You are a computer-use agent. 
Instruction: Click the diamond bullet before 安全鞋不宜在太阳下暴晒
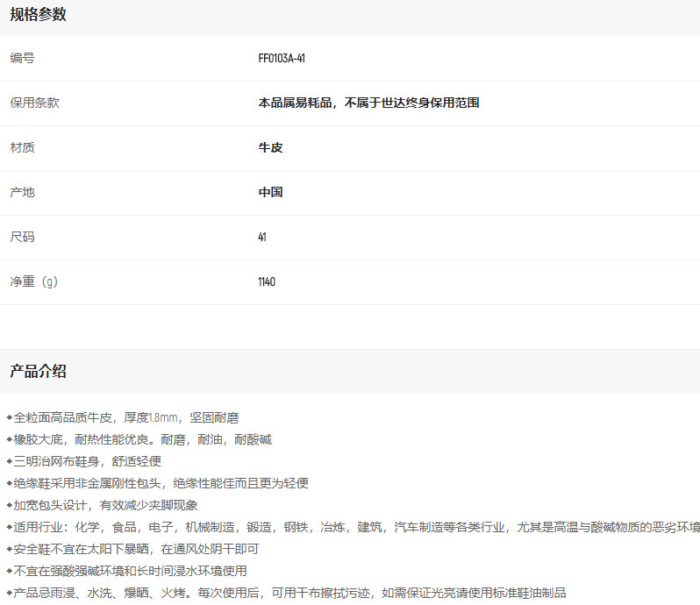(10, 549)
